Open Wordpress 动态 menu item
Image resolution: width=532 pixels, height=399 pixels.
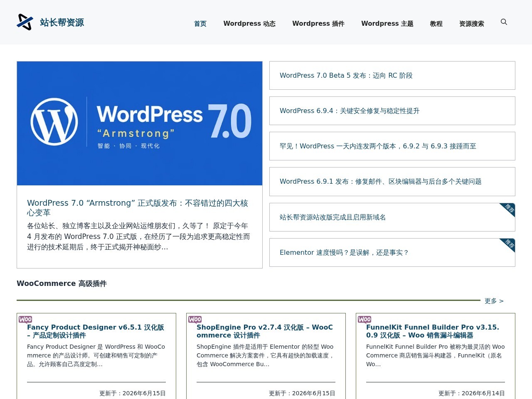(249, 24)
